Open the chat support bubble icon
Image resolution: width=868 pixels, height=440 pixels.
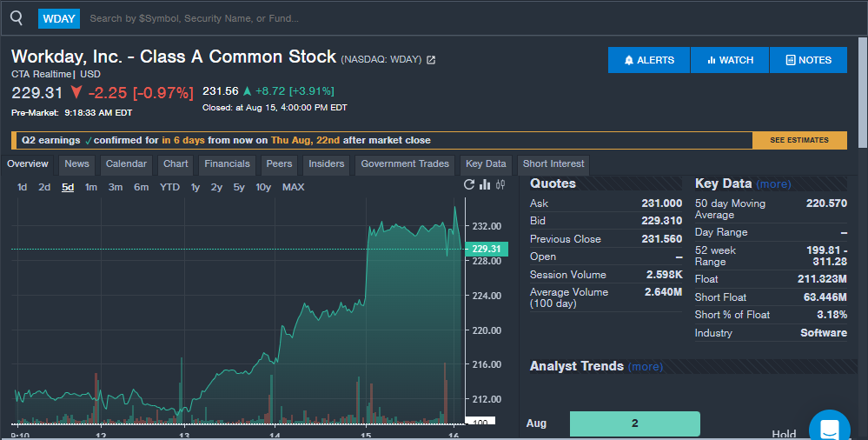[830, 428]
